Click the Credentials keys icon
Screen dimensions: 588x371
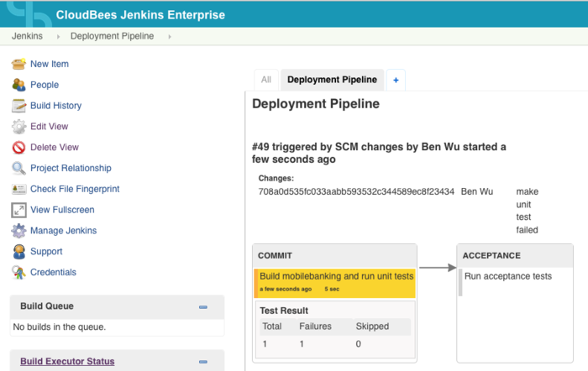pyautogui.click(x=18, y=272)
